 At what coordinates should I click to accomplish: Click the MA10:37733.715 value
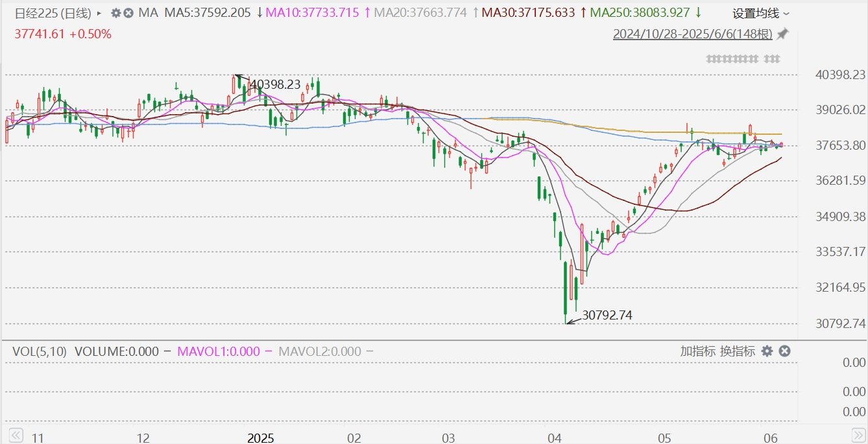pyautogui.click(x=313, y=12)
